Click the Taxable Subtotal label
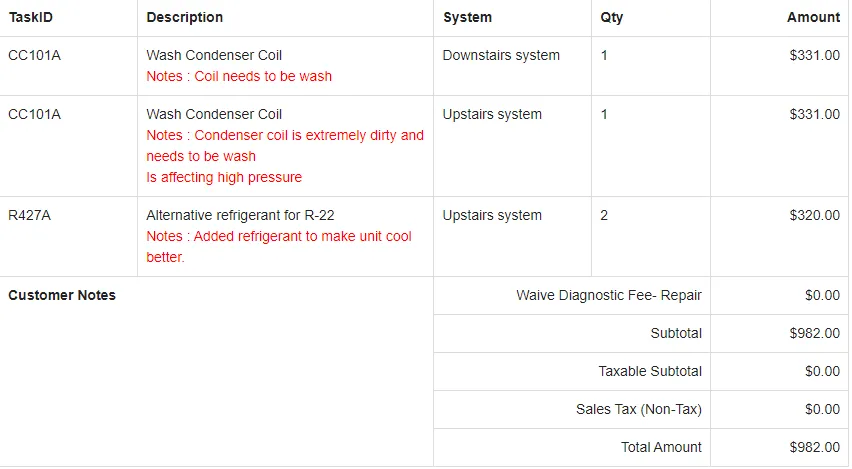This screenshot has width=852, height=469. [x=650, y=371]
